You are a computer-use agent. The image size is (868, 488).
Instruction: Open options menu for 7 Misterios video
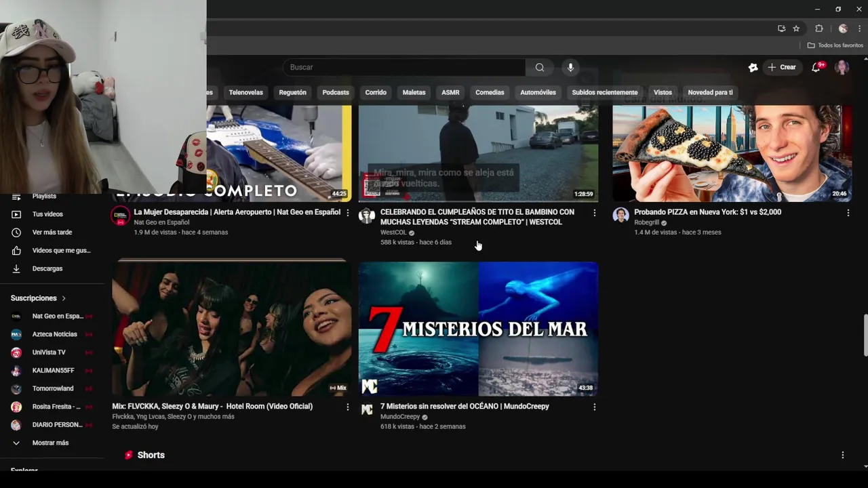click(595, 407)
